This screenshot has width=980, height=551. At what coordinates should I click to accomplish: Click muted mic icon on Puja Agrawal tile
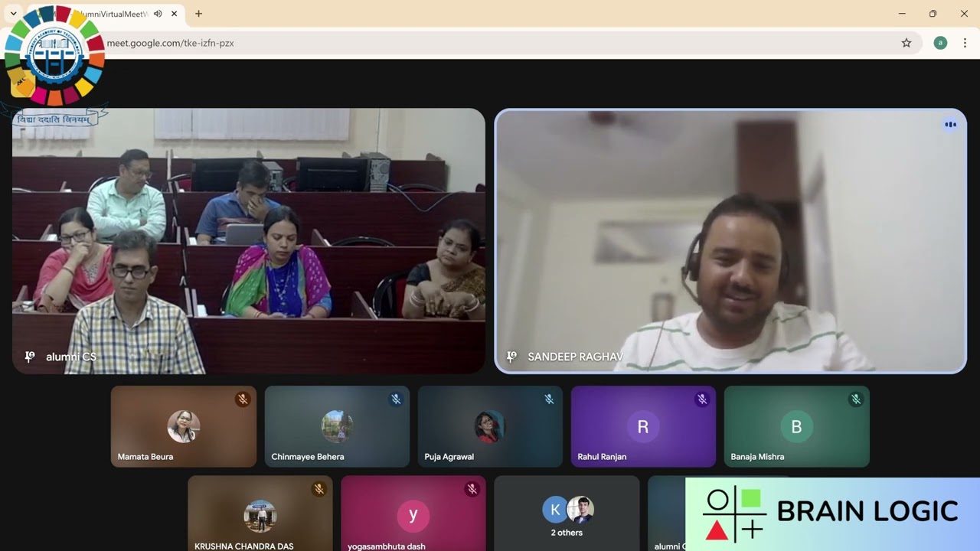549,399
